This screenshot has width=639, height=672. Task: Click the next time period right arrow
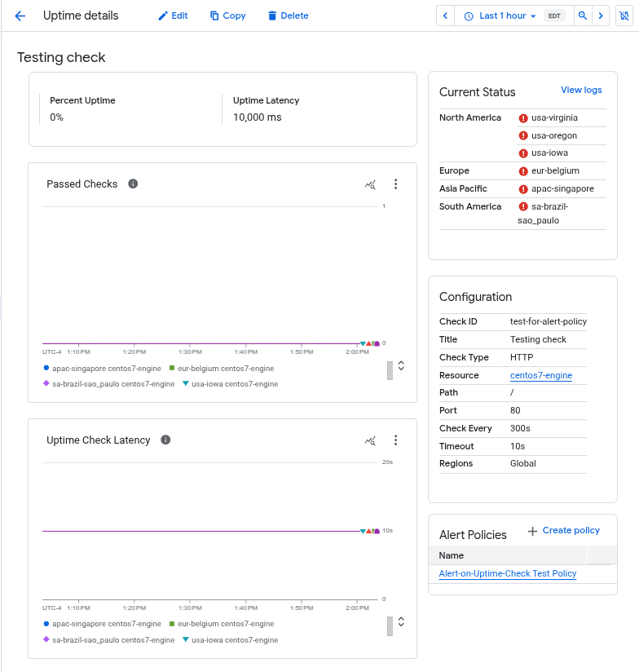(x=602, y=15)
